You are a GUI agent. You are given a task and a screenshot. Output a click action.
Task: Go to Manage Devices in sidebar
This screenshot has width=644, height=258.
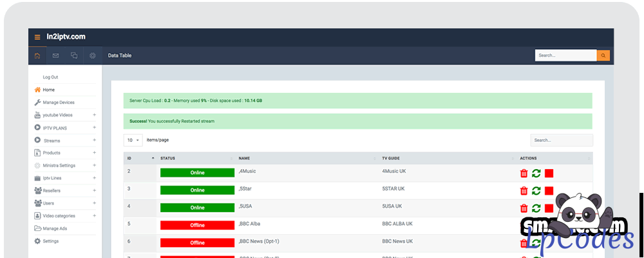click(58, 103)
